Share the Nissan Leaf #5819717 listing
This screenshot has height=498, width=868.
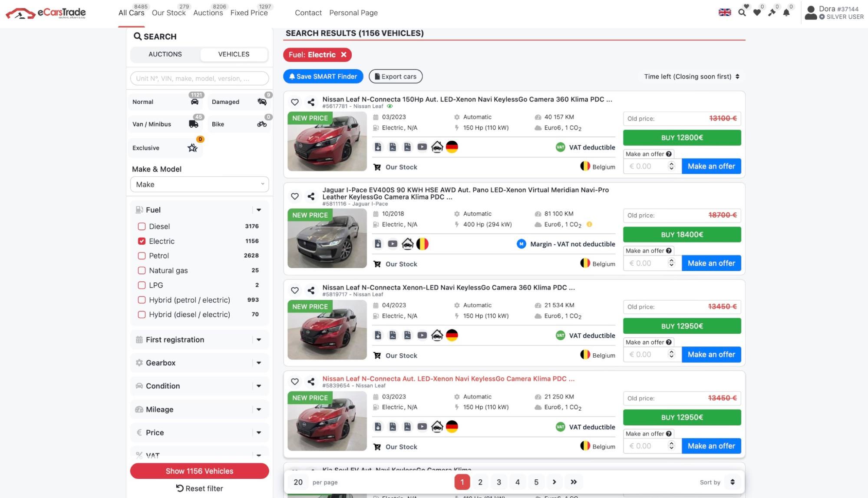311,290
